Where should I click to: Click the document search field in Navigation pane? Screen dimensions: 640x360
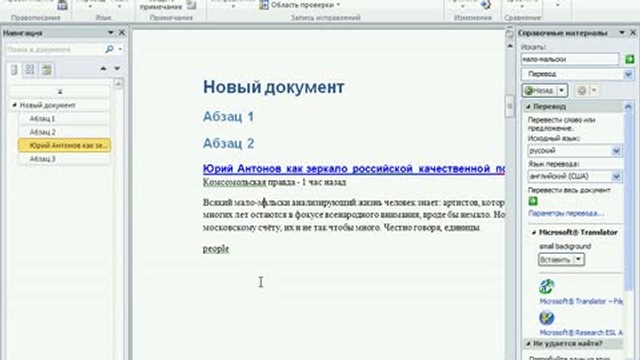click(55, 49)
